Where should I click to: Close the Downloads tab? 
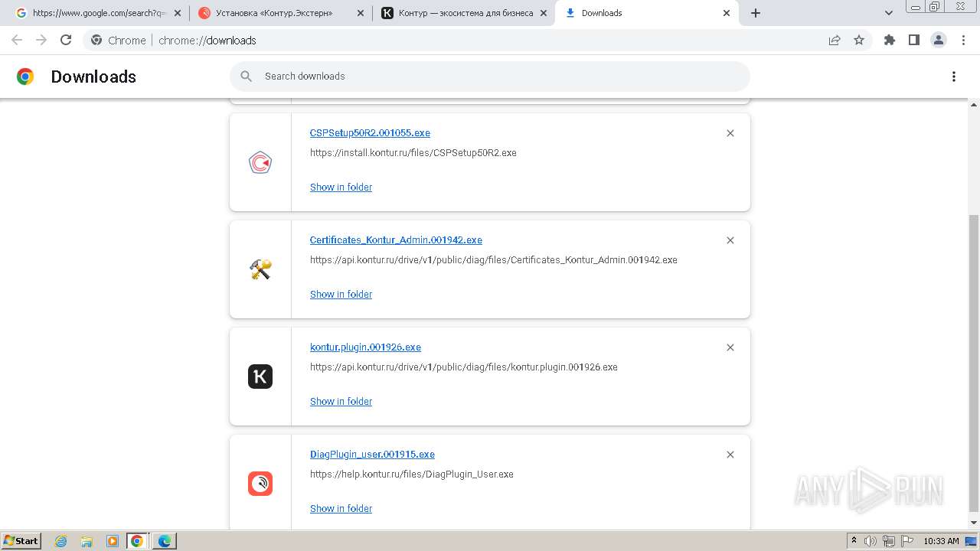[x=727, y=13]
